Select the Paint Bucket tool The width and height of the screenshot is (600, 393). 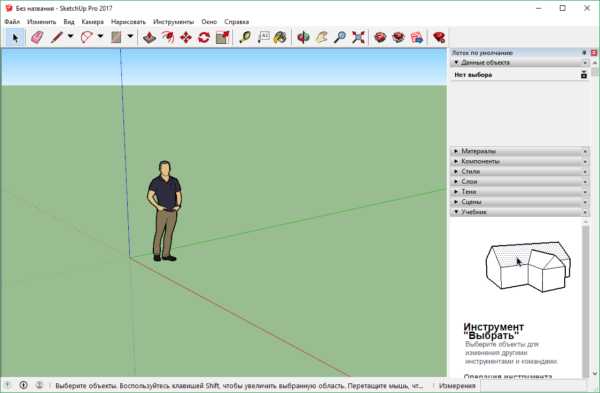(280, 38)
